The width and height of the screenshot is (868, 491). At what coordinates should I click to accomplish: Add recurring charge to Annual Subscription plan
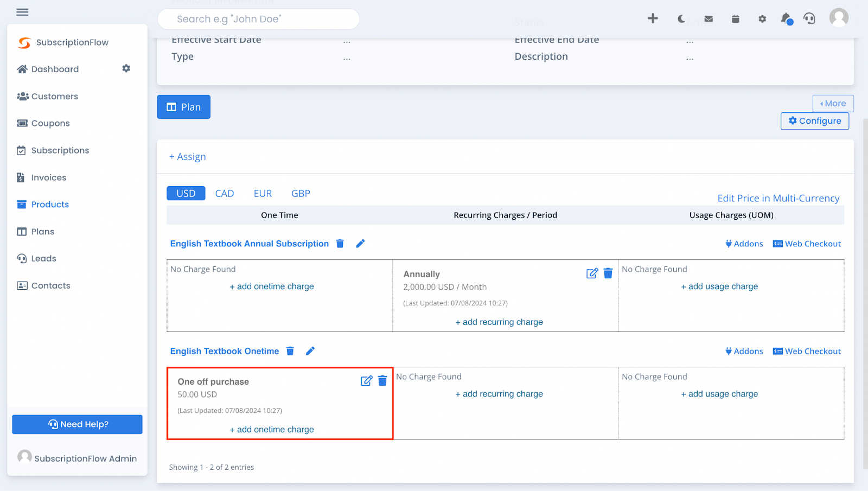499,322
